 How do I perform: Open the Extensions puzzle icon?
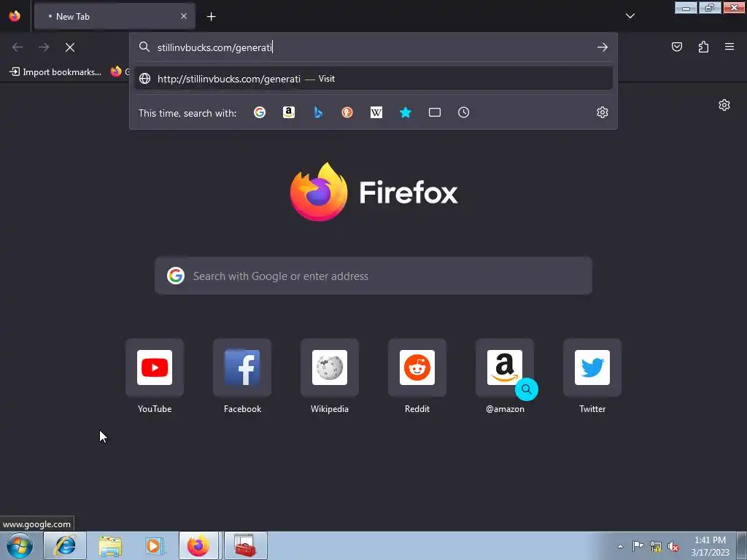click(x=703, y=47)
